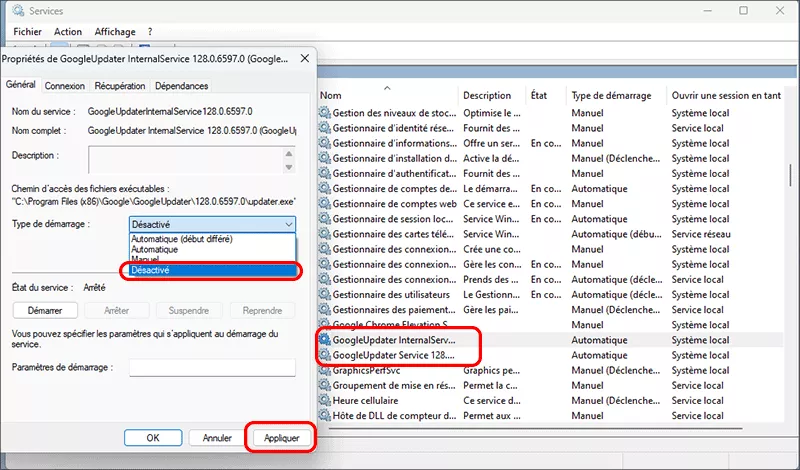
Task: Select the GraphicsPerfSvc service
Action: click(x=550, y=370)
